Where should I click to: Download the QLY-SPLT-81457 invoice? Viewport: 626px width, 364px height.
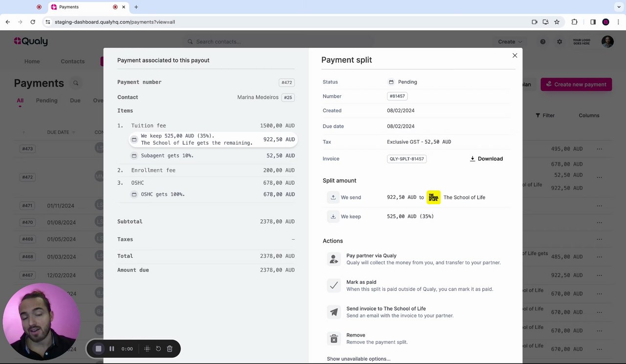pyautogui.click(x=486, y=159)
